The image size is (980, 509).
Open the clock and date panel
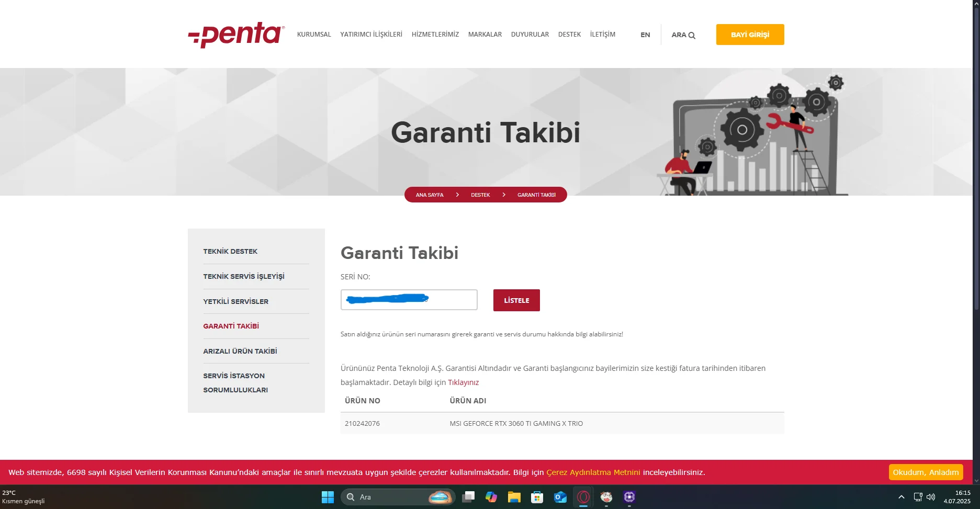[x=957, y=497]
